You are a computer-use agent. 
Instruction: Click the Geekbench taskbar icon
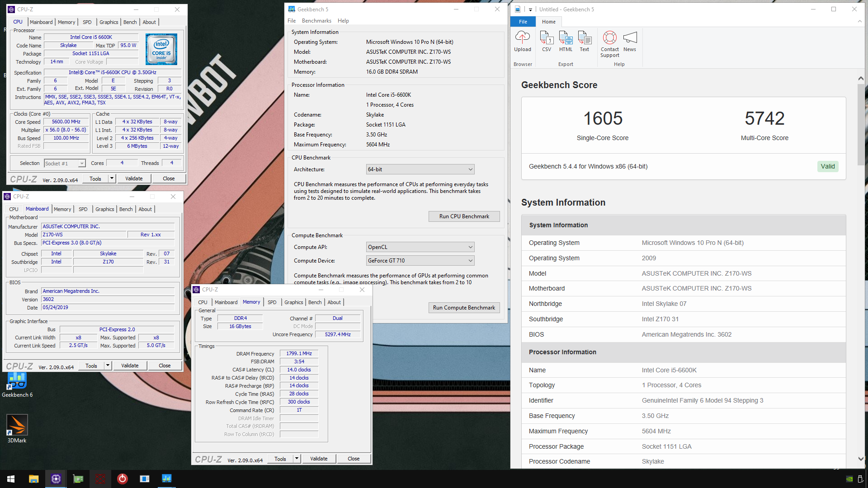167,479
